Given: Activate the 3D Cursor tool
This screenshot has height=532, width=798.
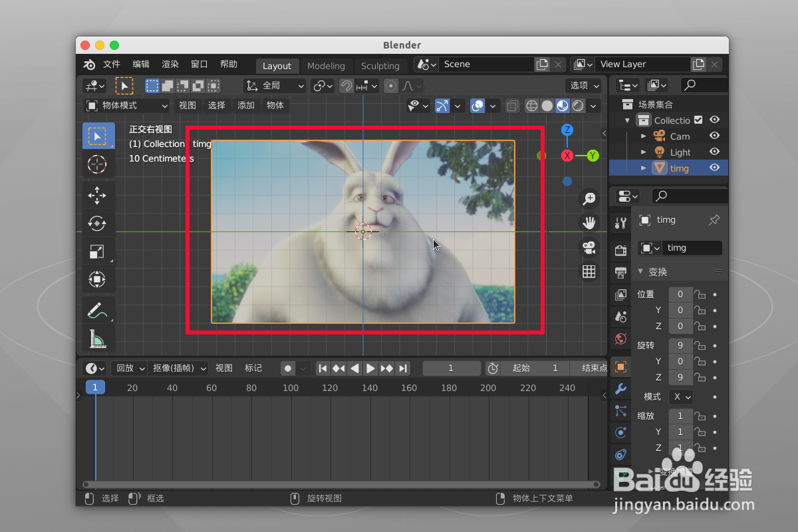Looking at the screenshot, I should point(98,164).
